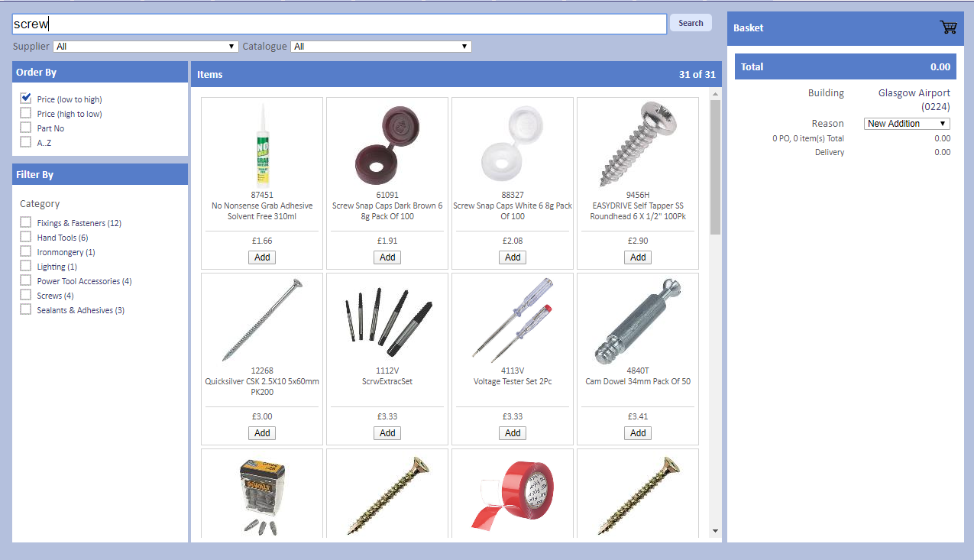The width and height of the screenshot is (974, 560).
Task: Click the '0 PO, 0 item(s) Total' line
Action: pyautogui.click(x=808, y=138)
